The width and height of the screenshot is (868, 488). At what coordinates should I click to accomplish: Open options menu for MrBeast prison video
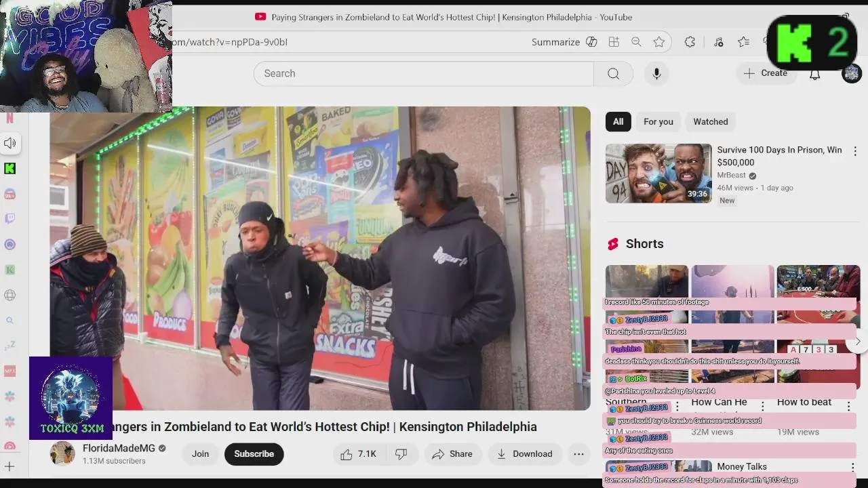tap(855, 152)
